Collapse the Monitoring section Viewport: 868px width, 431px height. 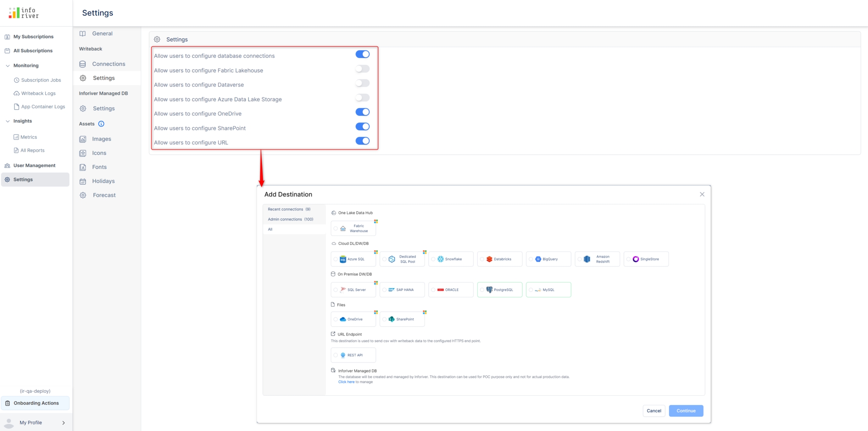pos(8,66)
